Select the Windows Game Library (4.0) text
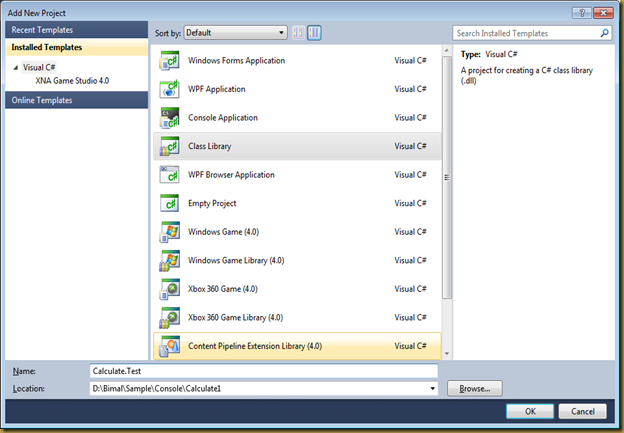624x433 pixels. (236, 260)
